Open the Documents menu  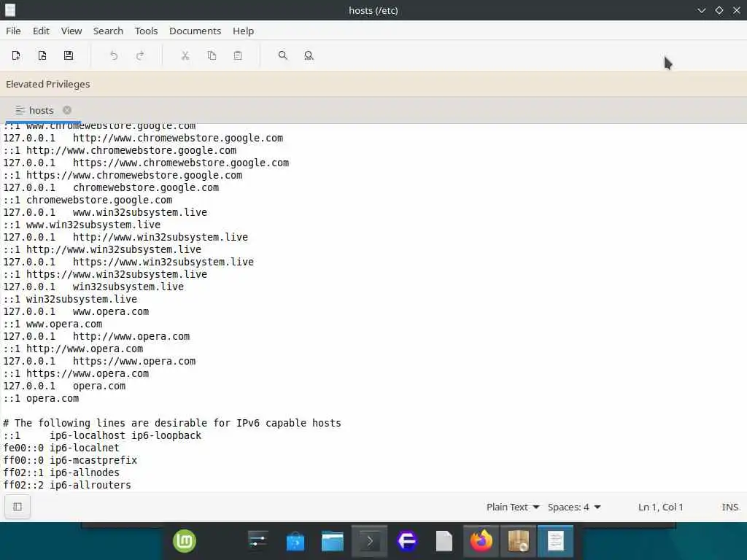pos(195,31)
